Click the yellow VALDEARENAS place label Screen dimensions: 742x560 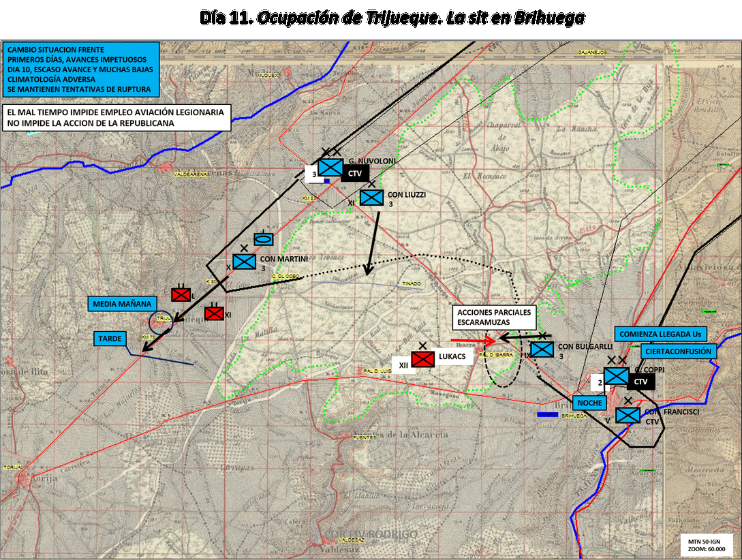pyautogui.click(x=191, y=174)
